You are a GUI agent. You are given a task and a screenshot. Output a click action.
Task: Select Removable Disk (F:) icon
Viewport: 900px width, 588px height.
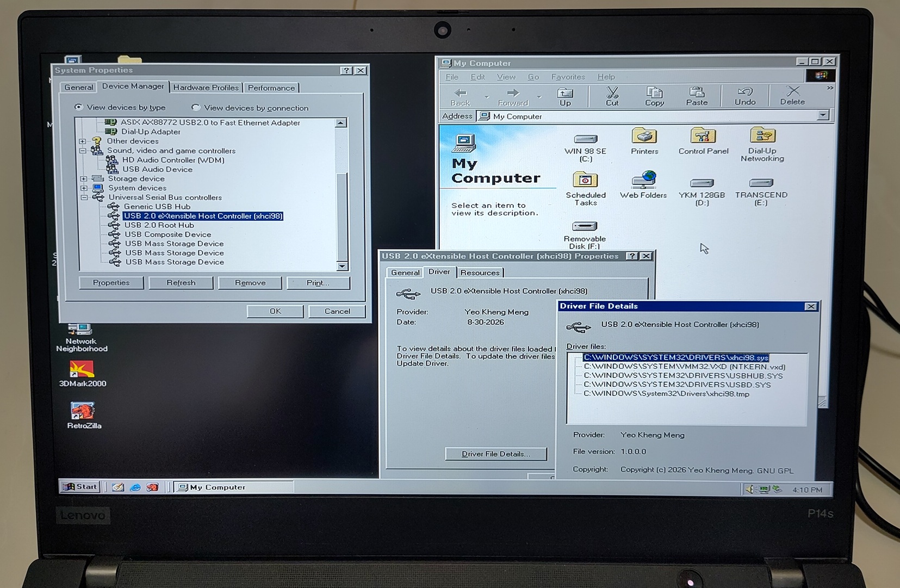click(585, 235)
